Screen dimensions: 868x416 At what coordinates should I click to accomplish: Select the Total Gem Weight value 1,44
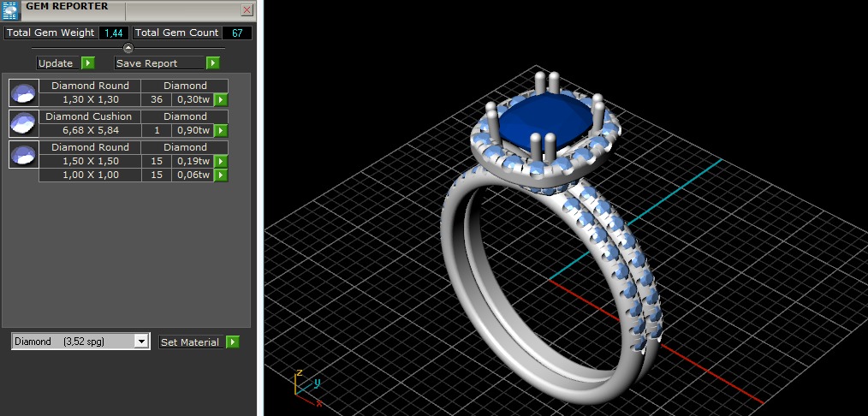(x=114, y=33)
